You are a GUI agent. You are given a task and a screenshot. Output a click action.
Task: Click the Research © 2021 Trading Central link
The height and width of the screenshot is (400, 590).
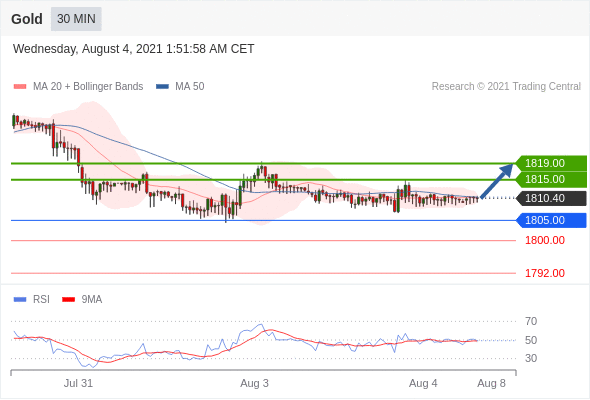(x=506, y=87)
